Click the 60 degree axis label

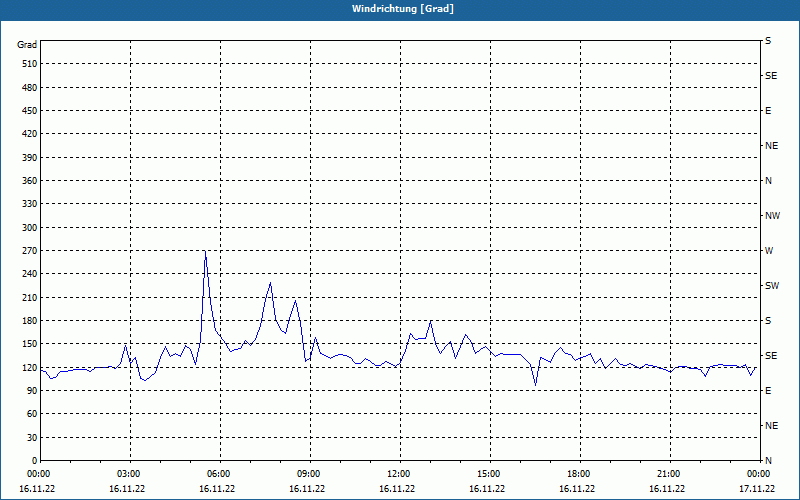pyautogui.click(x=32, y=414)
